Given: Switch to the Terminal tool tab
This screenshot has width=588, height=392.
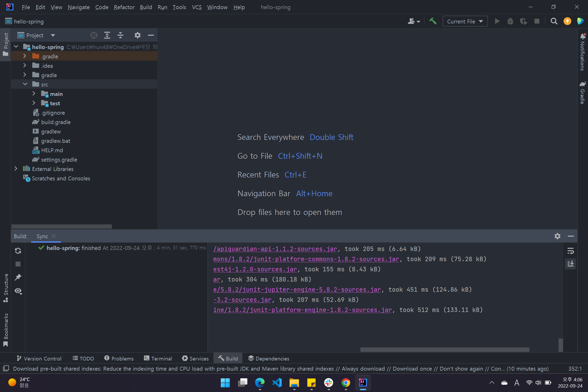Looking at the screenshot, I should pos(158,358).
